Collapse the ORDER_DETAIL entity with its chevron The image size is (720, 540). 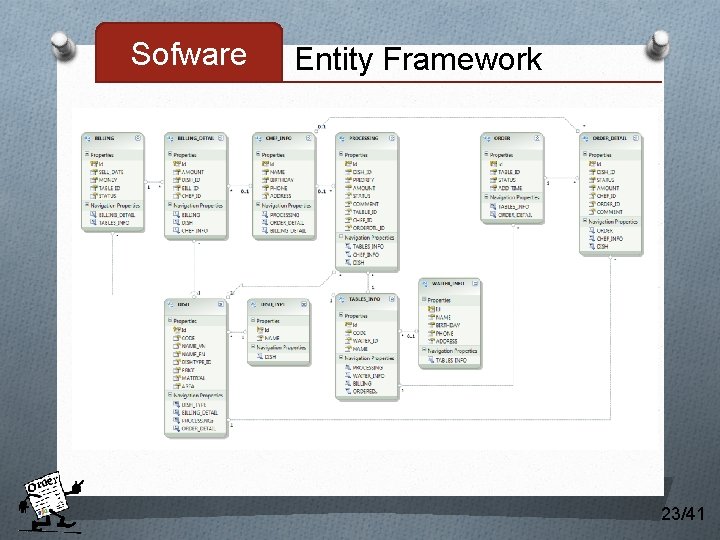click(636, 138)
